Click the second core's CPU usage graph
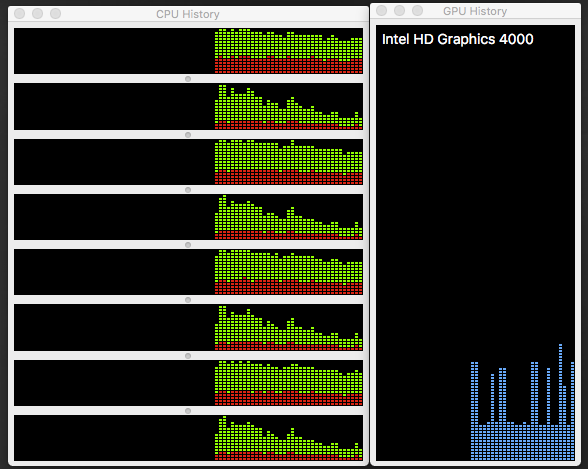588x469 pixels. pyautogui.click(x=188, y=106)
